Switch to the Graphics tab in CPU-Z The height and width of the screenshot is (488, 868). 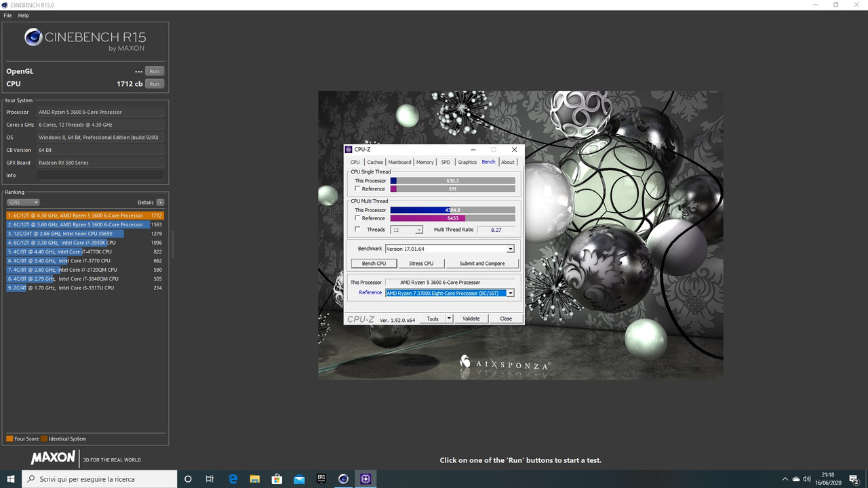click(x=467, y=162)
